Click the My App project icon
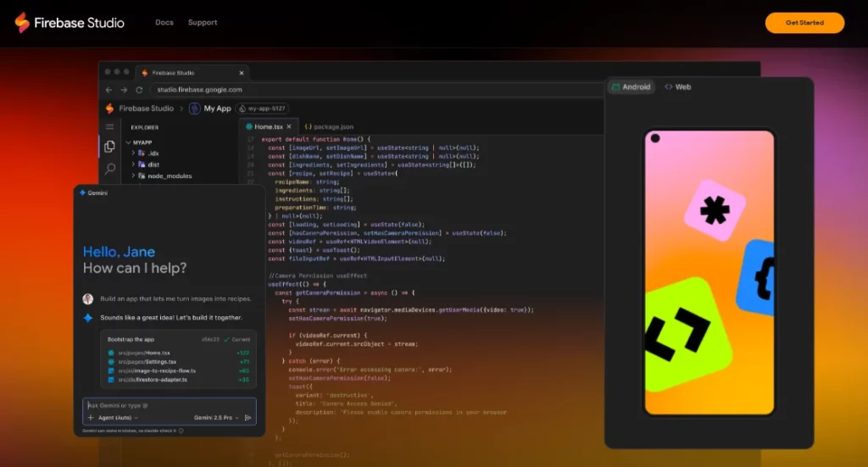Screen dimensions: 868x467 194,108
